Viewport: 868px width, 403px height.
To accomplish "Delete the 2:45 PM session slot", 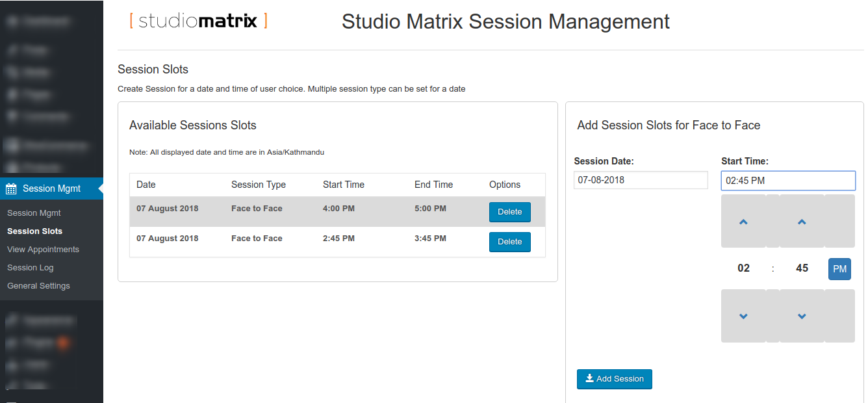I will [x=509, y=242].
